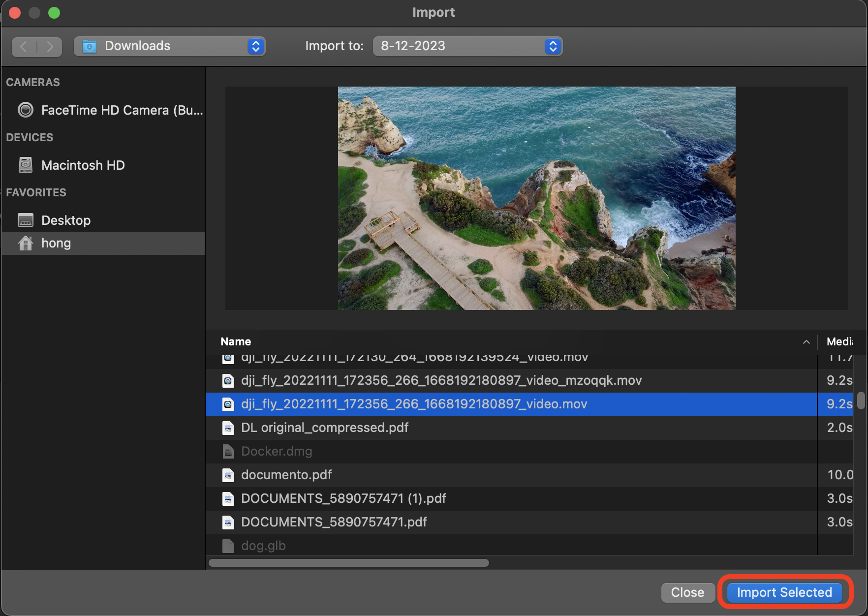Click the Downloads folder icon in path bar
Image resolution: width=868 pixels, height=616 pixels.
click(89, 46)
